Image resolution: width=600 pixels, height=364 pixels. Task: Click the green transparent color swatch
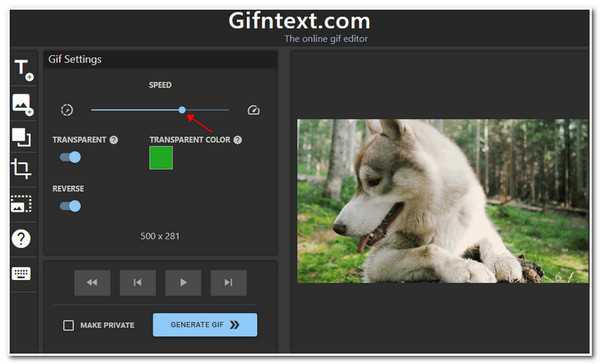pos(161,158)
